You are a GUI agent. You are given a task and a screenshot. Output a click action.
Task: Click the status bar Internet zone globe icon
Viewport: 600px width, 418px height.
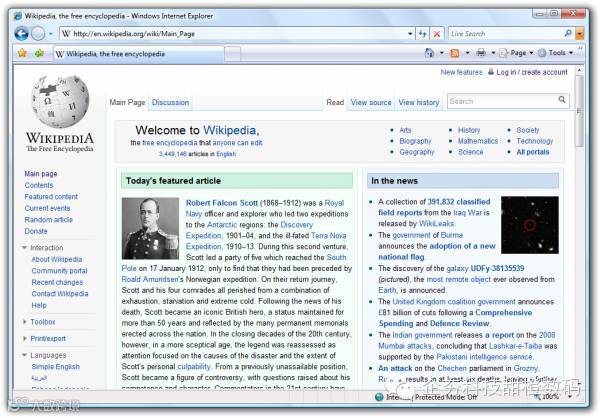379,397
